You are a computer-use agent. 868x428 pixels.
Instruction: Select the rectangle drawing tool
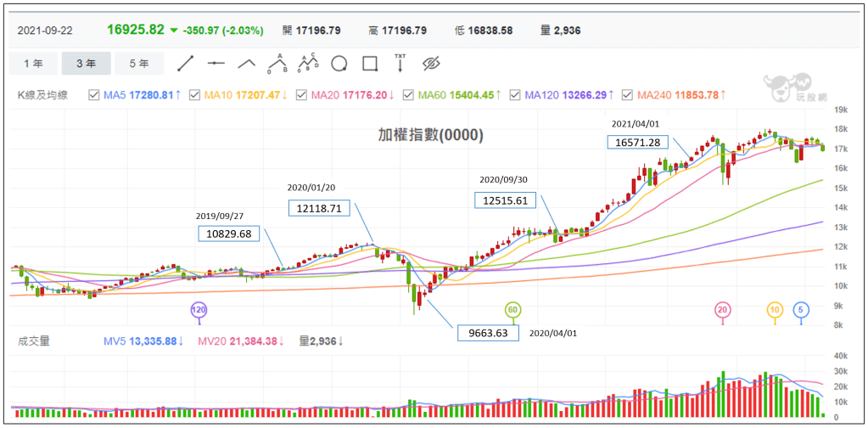point(369,64)
